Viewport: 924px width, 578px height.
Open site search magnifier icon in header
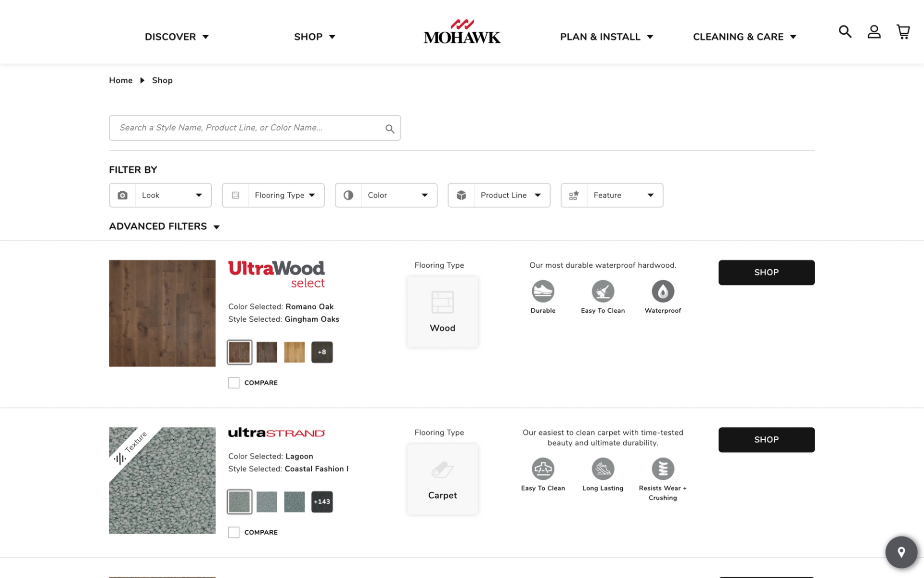click(x=845, y=32)
